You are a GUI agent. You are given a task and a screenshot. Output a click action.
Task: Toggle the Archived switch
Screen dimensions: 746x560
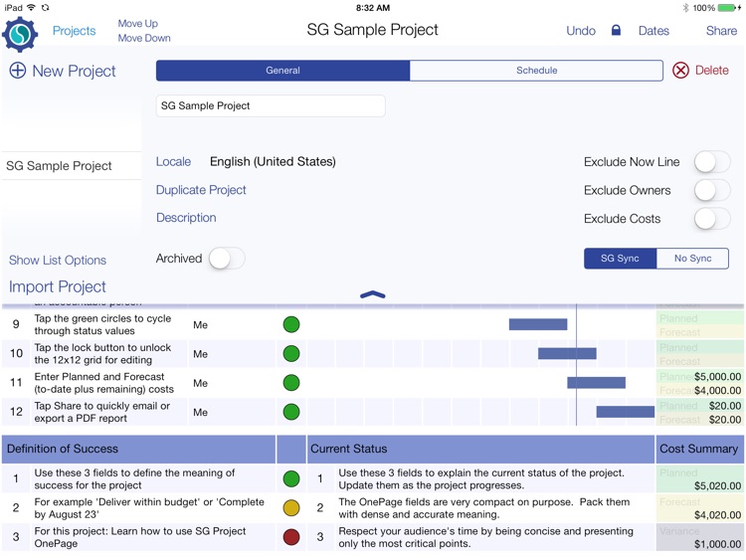click(x=227, y=259)
